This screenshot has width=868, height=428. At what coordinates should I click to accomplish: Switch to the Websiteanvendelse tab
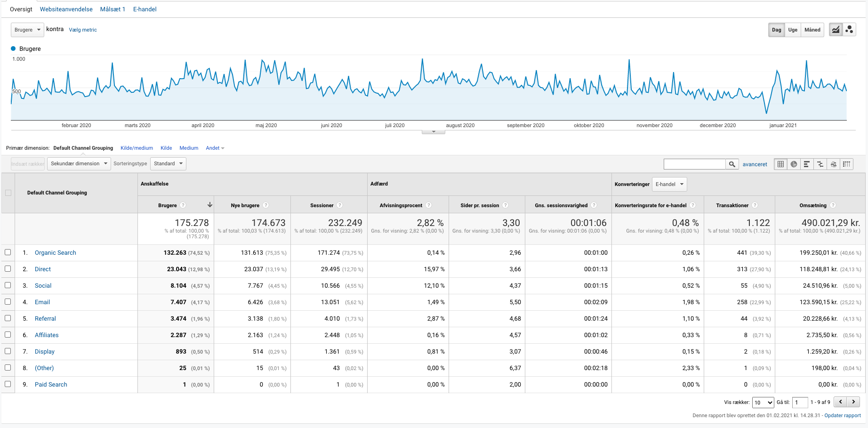66,9
